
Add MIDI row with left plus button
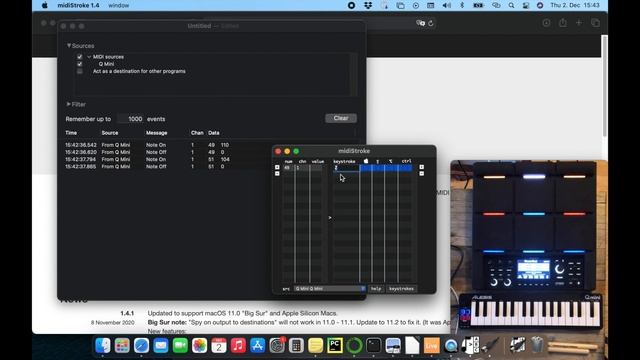click(x=277, y=167)
